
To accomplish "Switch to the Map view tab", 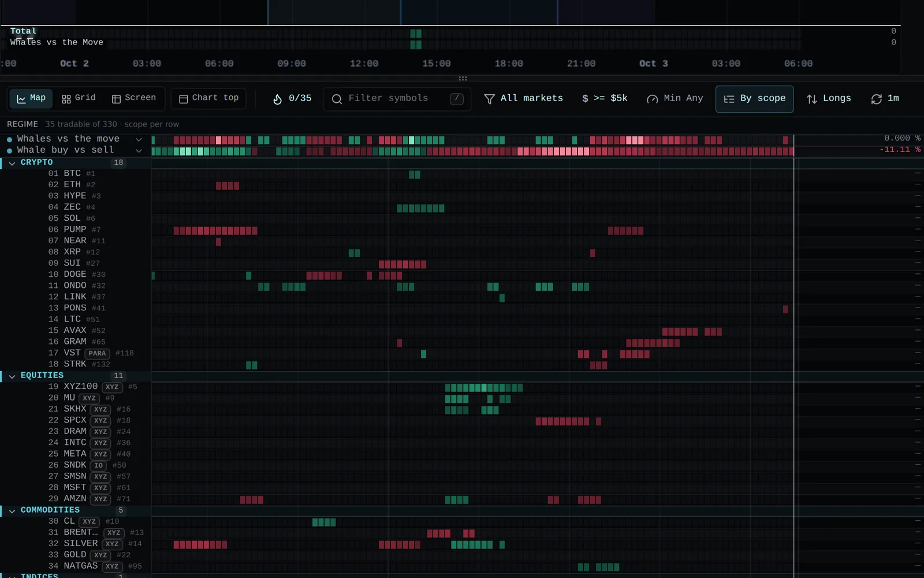I will coord(31,98).
